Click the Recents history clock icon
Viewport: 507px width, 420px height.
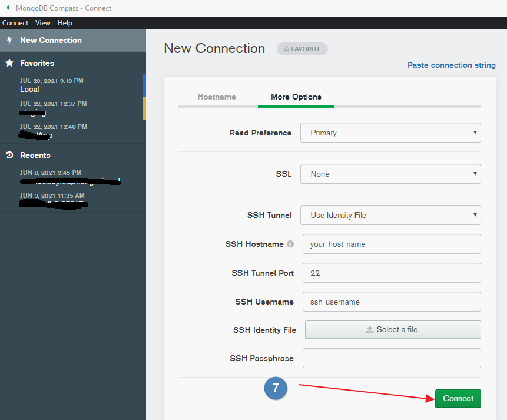pos(9,155)
